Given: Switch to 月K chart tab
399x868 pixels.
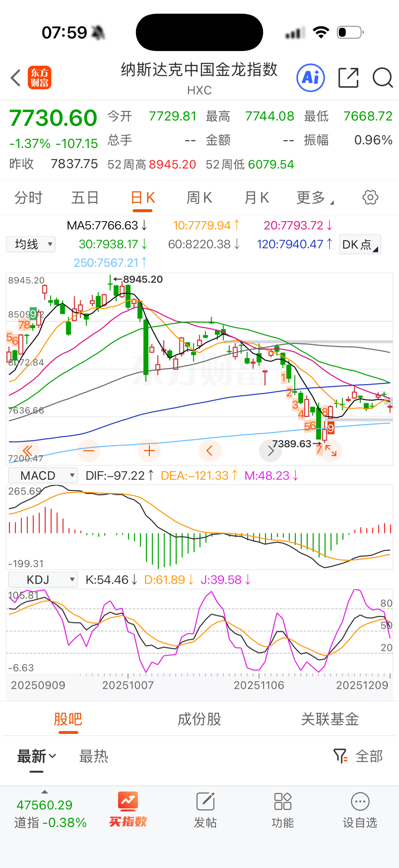Looking at the screenshot, I should [x=257, y=197].
